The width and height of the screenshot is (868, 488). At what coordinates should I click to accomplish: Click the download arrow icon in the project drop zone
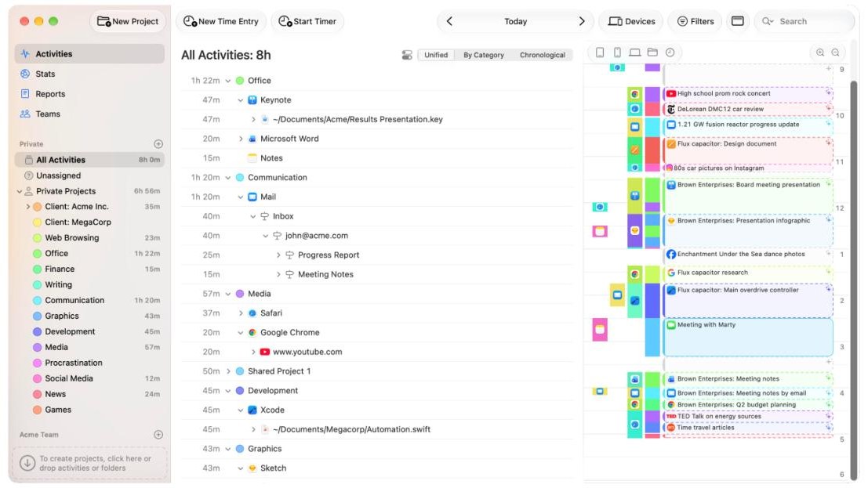coord(27,463)
